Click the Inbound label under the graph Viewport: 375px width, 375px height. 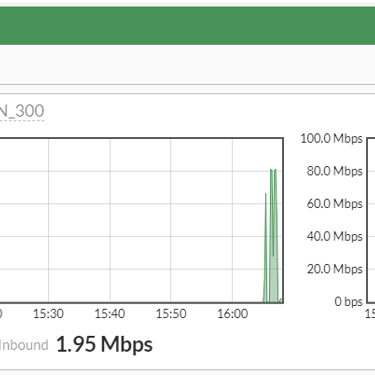pyautogui.click(x=24, y=345)
